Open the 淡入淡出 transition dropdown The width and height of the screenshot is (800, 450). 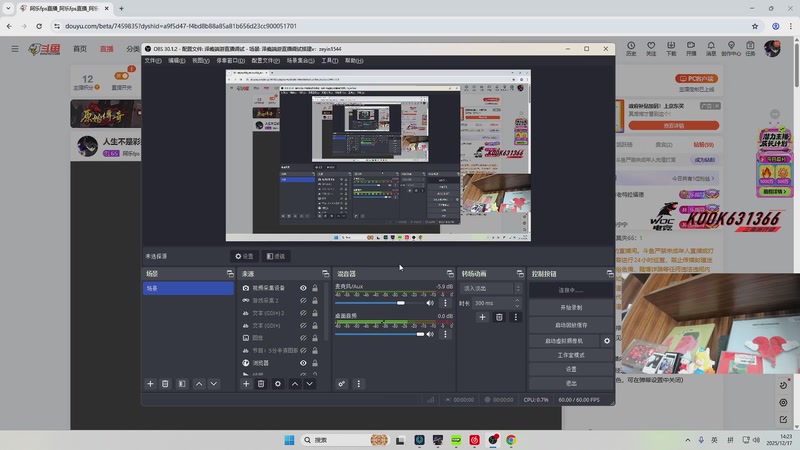(490, 288)
